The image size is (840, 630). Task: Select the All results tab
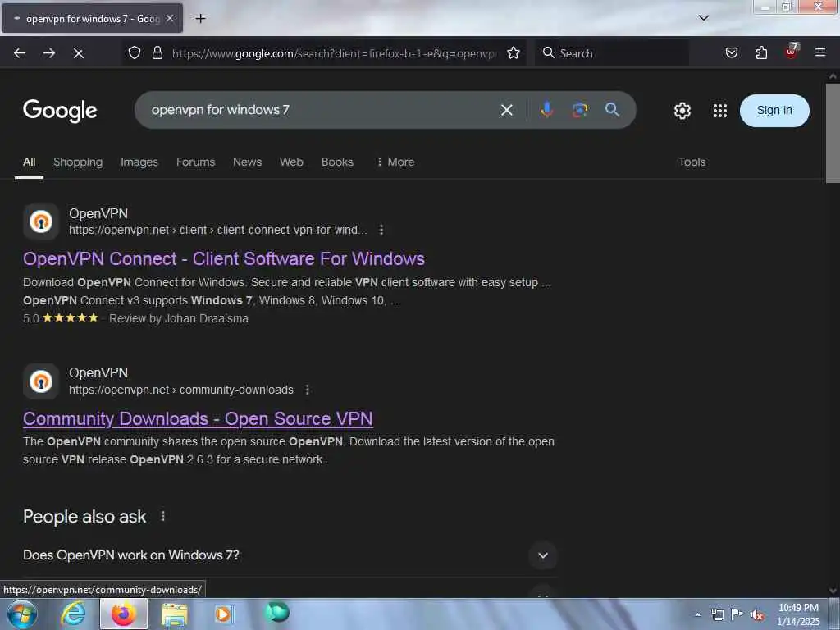tap(29, 162)
